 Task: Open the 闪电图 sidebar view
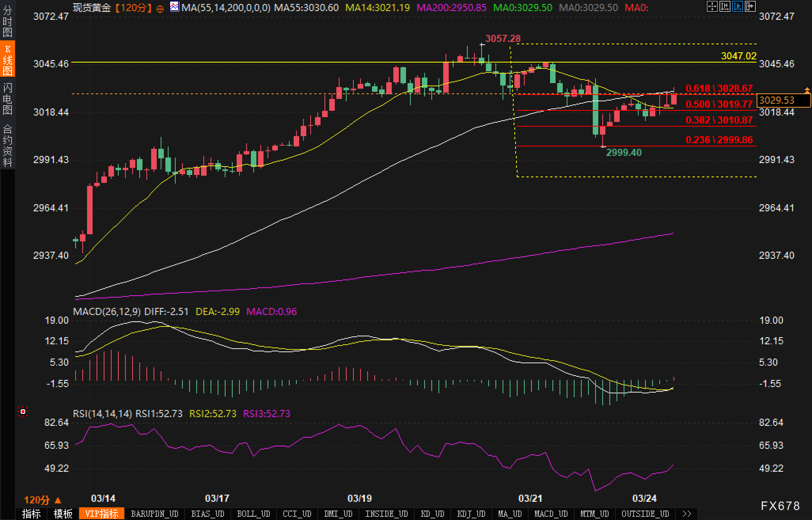(x=8, y=99)
